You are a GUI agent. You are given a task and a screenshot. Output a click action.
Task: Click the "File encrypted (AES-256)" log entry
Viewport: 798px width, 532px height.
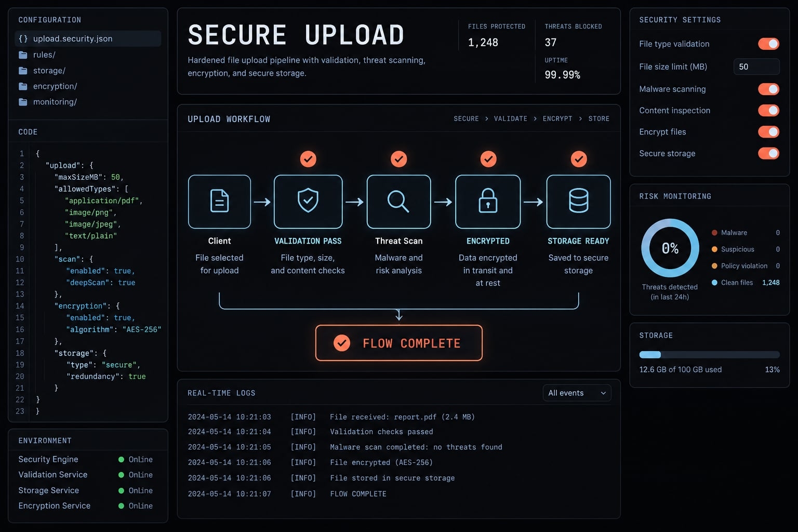[x=381, y=462]
